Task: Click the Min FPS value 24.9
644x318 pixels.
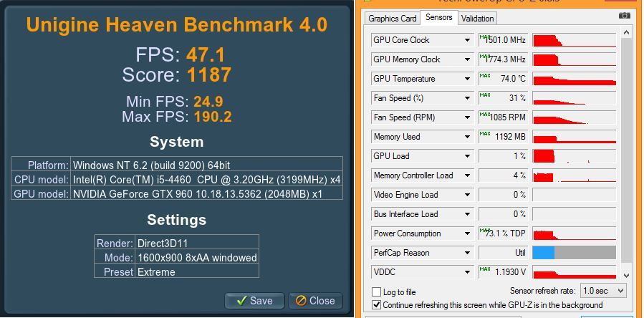Action: click(x=208, y=102)
